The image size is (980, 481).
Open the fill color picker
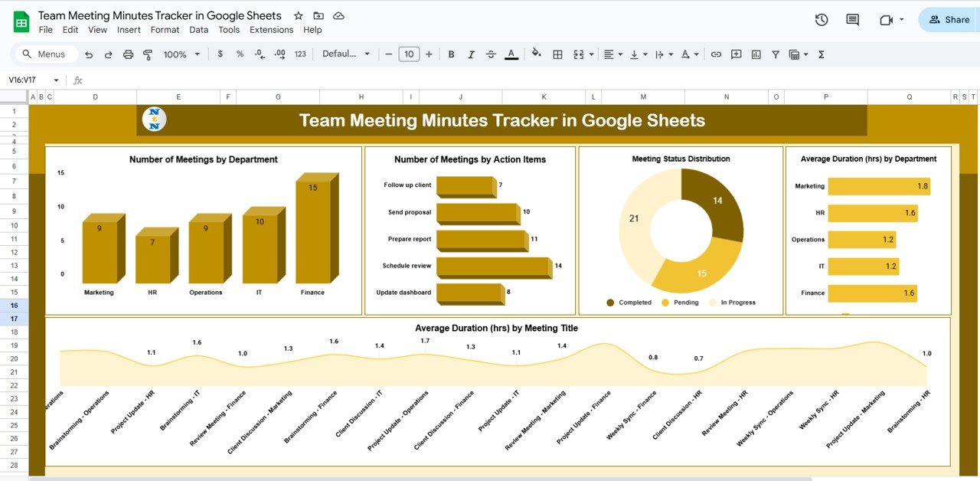[535, 54]
